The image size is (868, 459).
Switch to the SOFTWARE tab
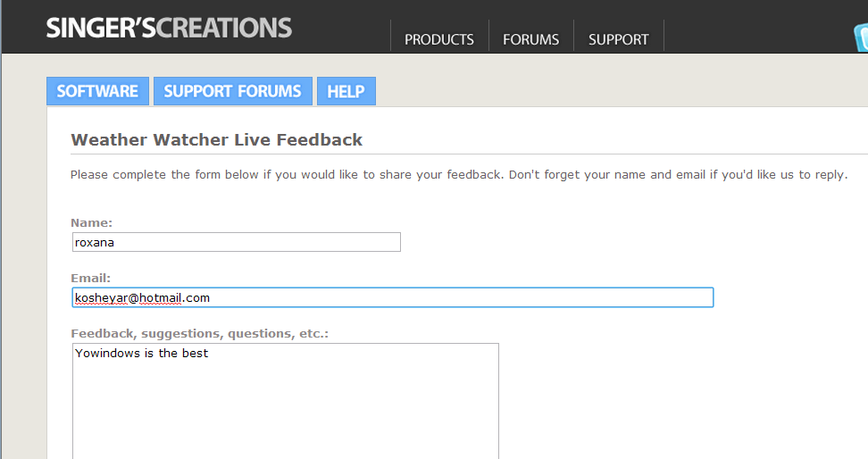tap(97, 91)
